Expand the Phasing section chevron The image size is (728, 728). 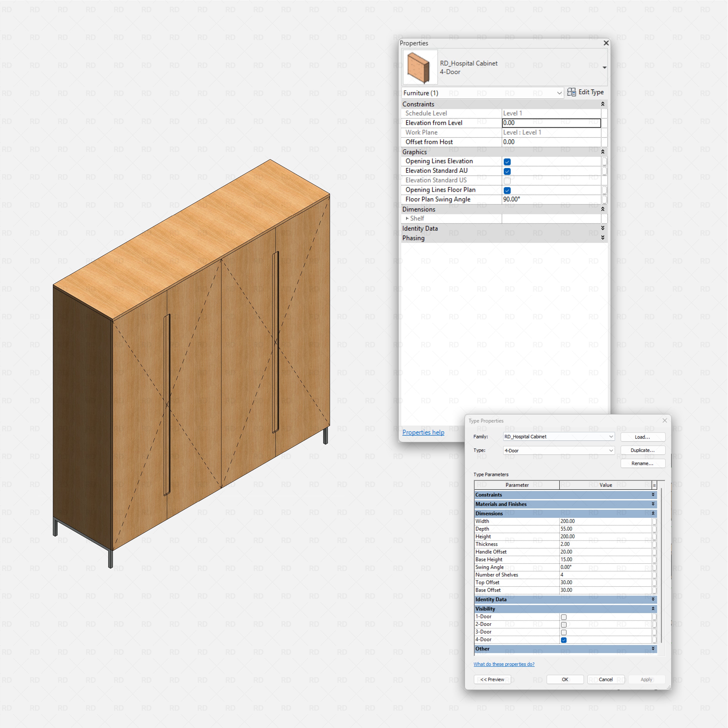(602, 238)
